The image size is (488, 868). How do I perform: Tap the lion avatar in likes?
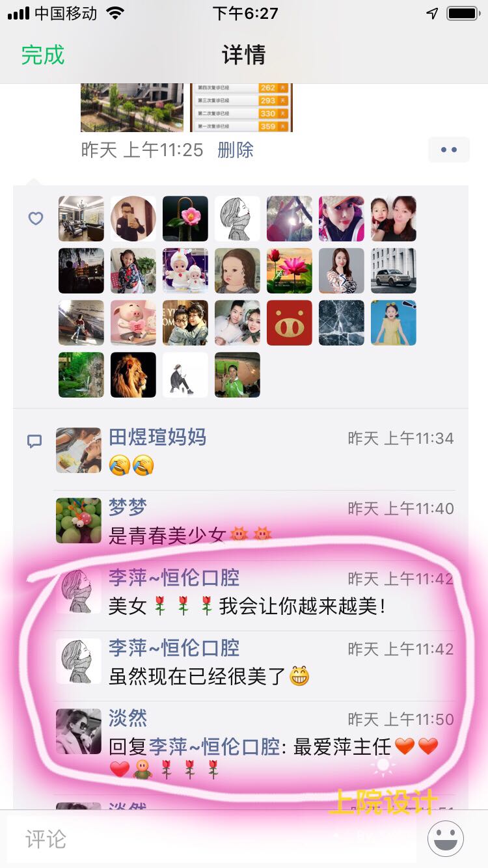coord(133,375)
